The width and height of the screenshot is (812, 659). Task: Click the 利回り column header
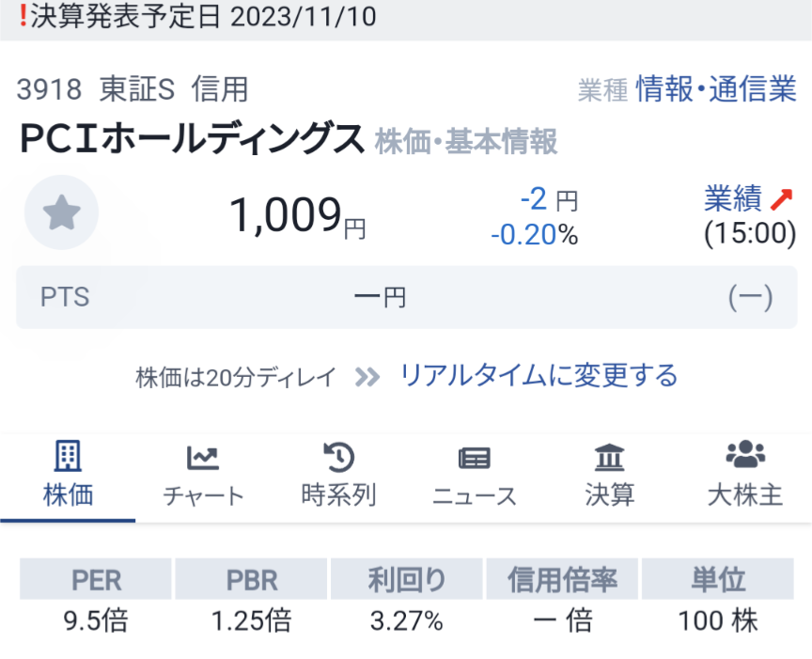(x=406, y=580)
